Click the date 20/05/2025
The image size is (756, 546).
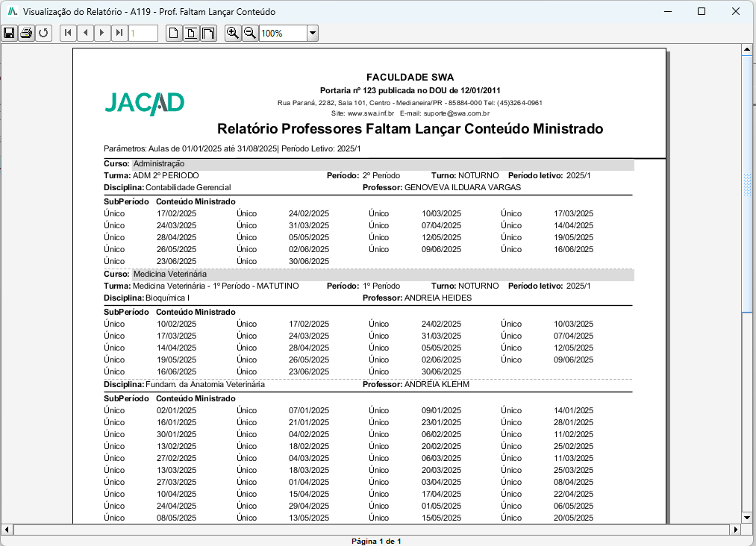573,518
